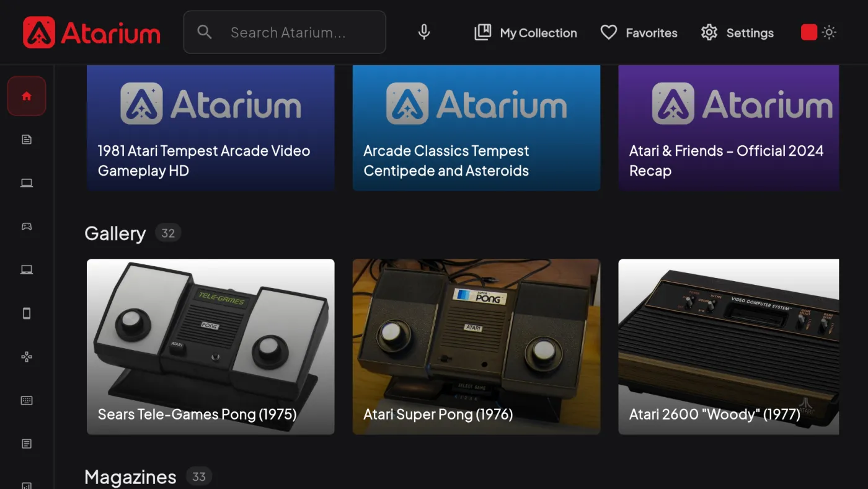The image size is (868, 489).
Task: View the Atari 2600 "Woody" (1977) image
Action: pyautogui.click(x=728, y=346)
